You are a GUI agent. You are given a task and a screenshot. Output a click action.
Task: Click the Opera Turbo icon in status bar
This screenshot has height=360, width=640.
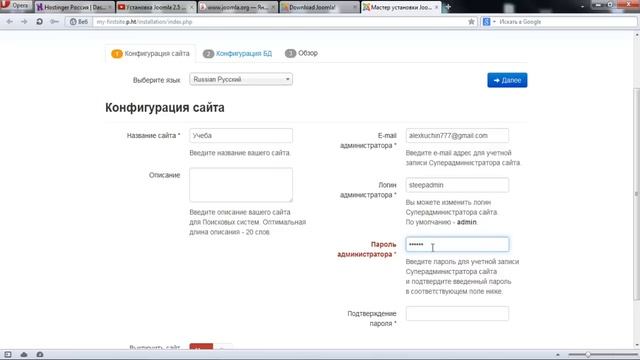(x=40, y=354)
